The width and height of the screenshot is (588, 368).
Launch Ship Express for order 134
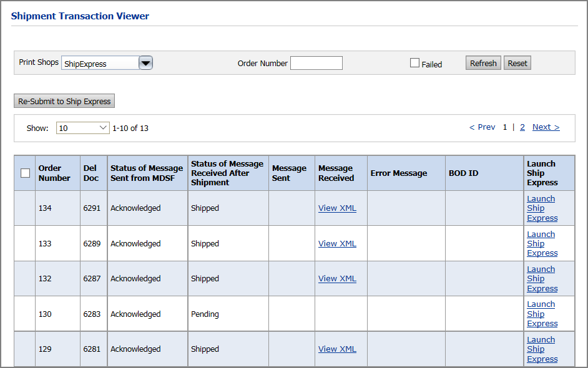[541, 208]
